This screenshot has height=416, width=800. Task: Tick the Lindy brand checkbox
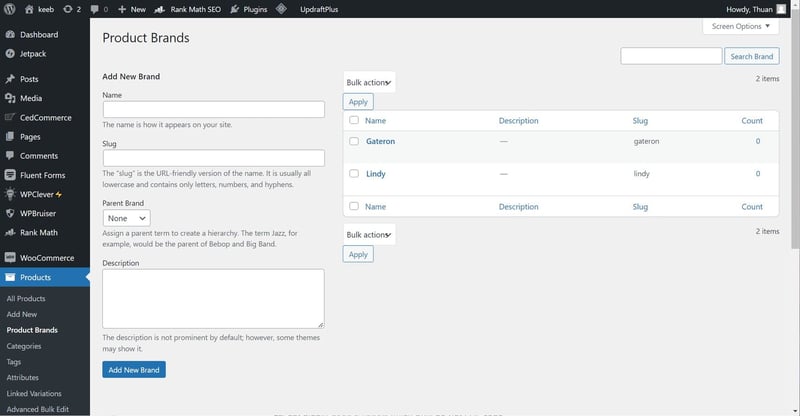click(x=354, y=174)
